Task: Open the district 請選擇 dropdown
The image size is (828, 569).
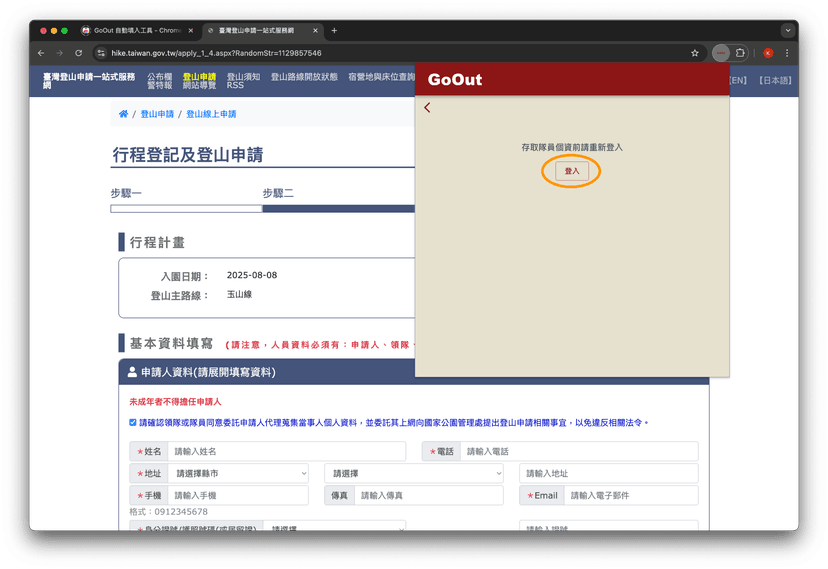Action: (414, 473)
